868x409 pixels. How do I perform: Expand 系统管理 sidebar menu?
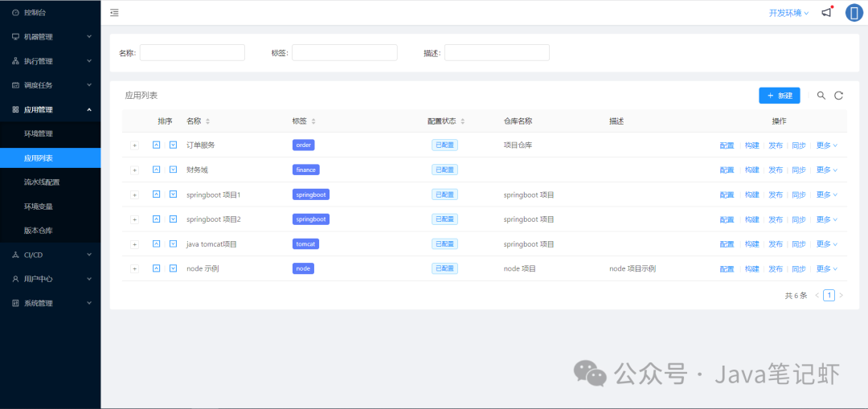[x=51, y=303]
